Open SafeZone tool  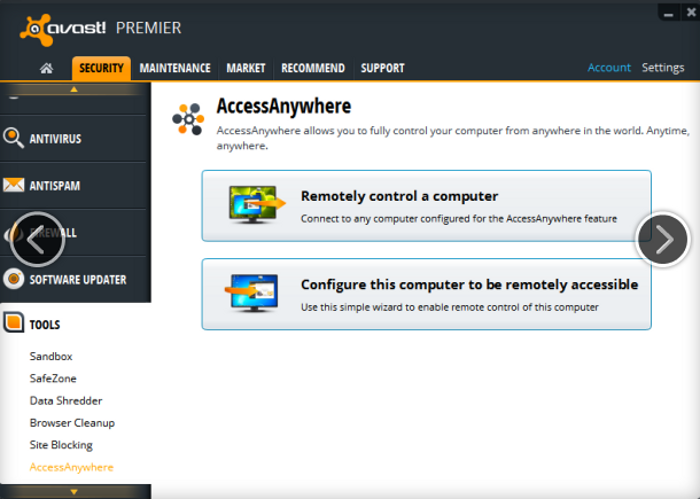click(53, 378)
